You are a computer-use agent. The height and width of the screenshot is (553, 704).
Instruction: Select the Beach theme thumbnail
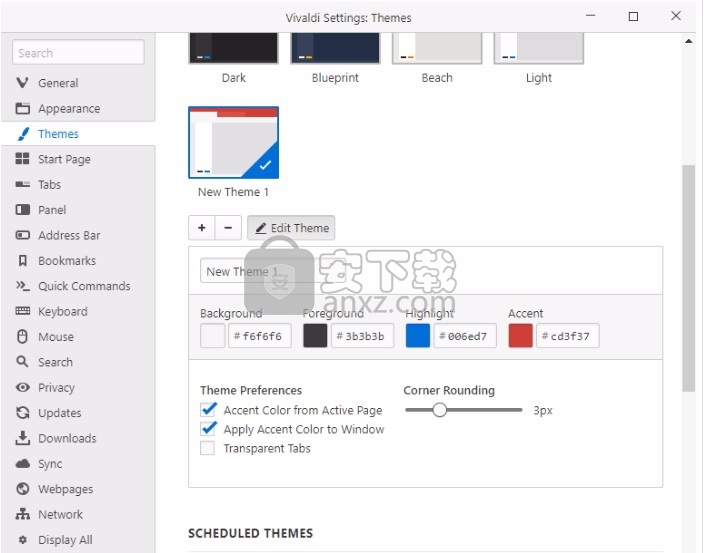(x=437, y=48)
